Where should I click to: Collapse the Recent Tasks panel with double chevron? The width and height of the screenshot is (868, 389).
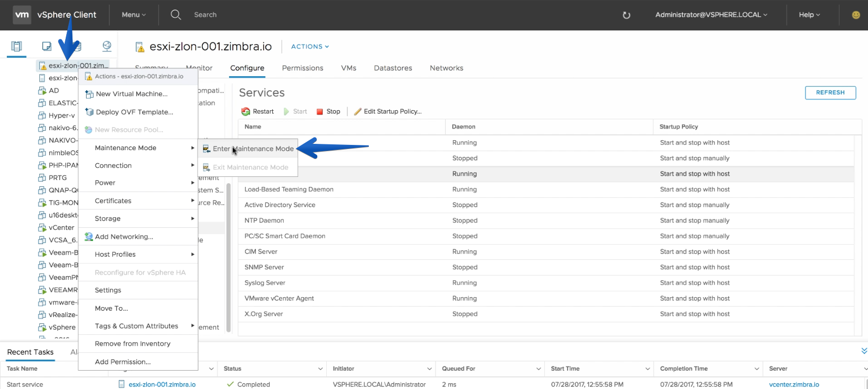click(x=864, y=351)
